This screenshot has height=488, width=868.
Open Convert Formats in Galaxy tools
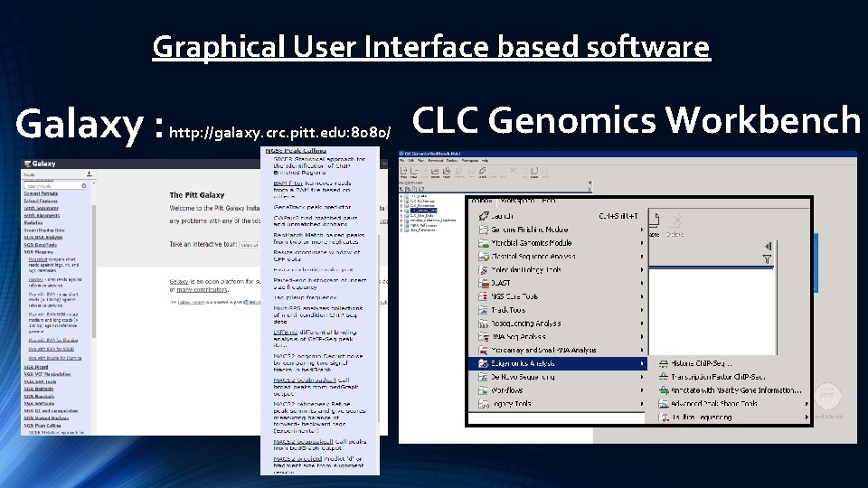pyautogui.click(x=41, y=193)
